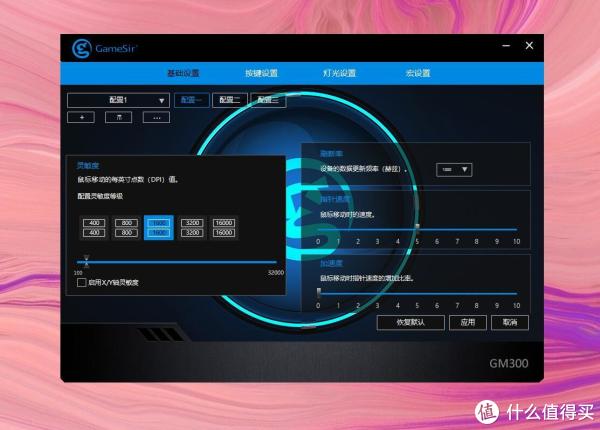Minimize the GameSir window

[506, 46]
